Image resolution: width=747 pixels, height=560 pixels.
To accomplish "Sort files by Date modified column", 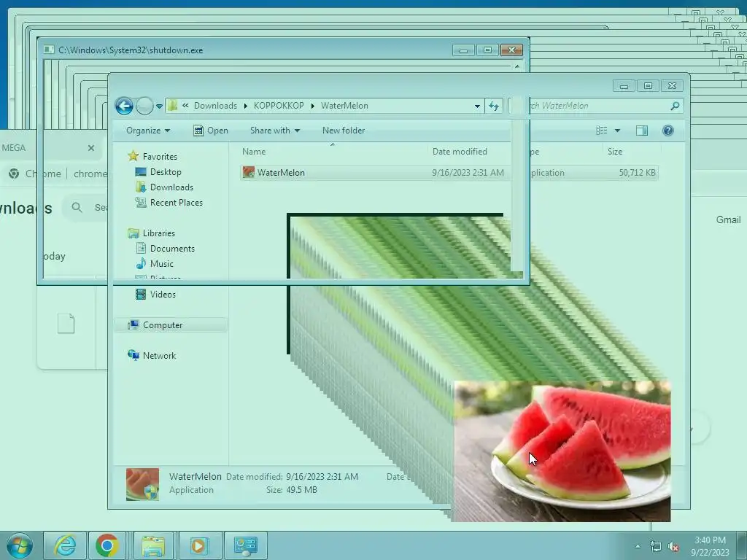I will pyautogui.click(x=460, y=152).
